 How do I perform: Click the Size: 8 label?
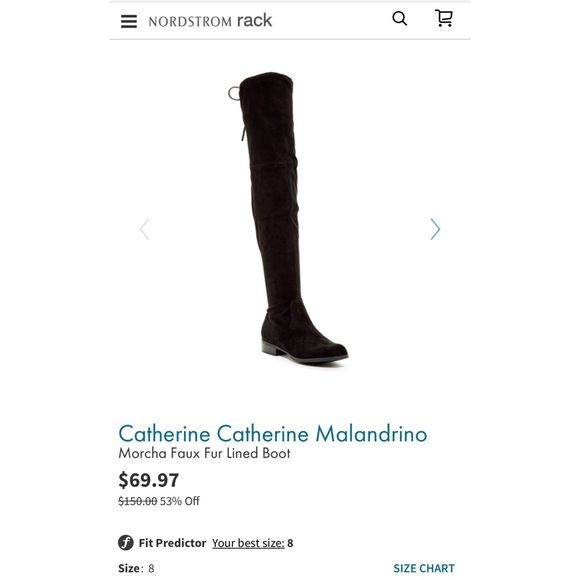coord(136,568)
